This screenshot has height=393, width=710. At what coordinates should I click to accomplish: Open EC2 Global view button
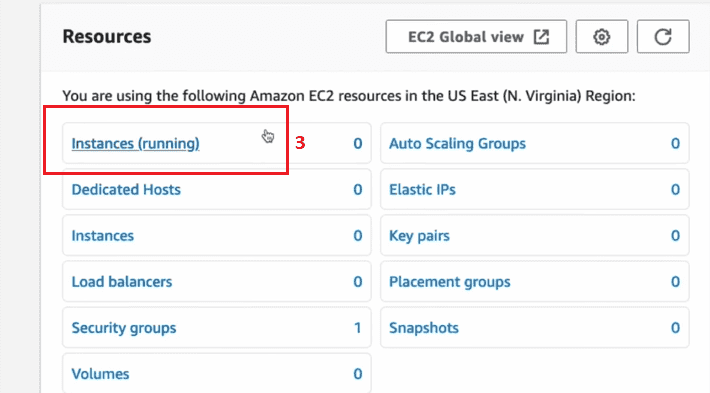coord(476,37)
